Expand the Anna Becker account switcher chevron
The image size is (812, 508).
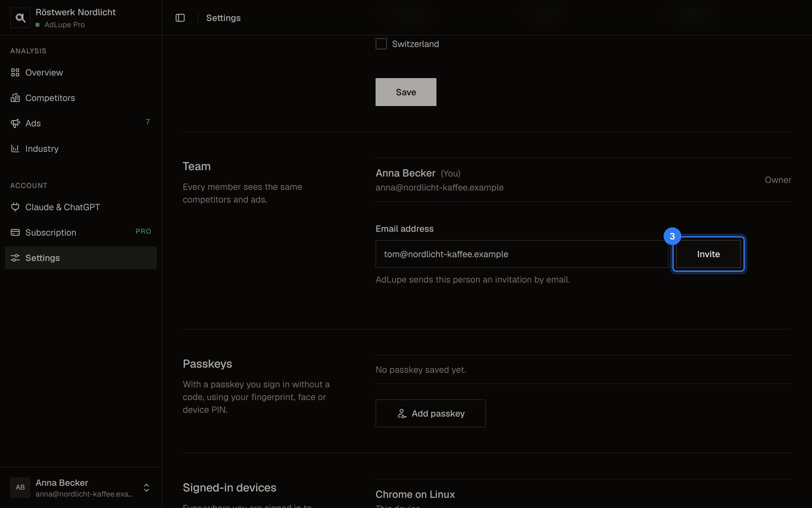(147, 487)
